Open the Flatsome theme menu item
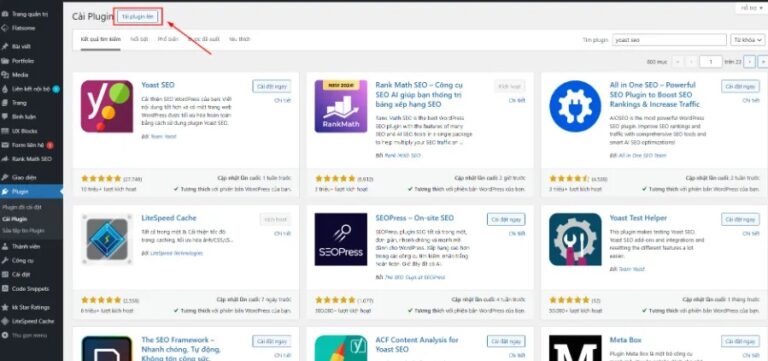 click(24, 28)
